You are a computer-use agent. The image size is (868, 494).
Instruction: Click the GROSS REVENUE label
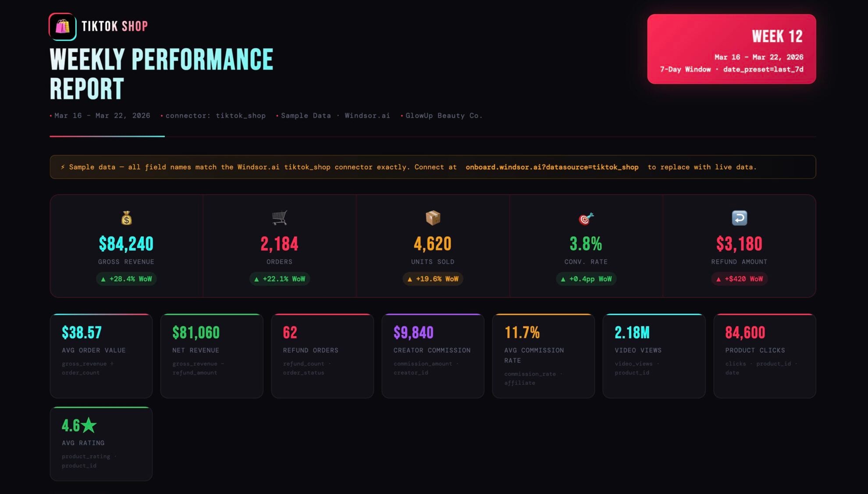[x=126, y=262]
